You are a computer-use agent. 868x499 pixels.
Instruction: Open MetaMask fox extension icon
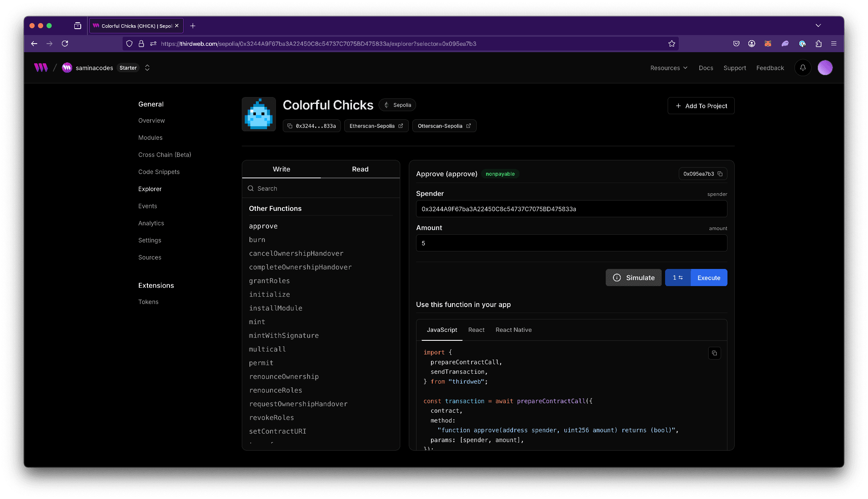click(x=768, y=44)
